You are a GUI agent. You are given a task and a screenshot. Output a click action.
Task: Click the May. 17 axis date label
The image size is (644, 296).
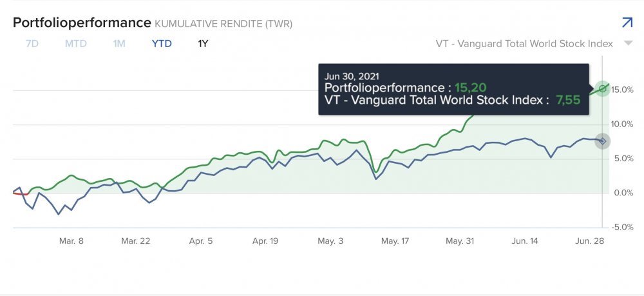pos(395,241)
